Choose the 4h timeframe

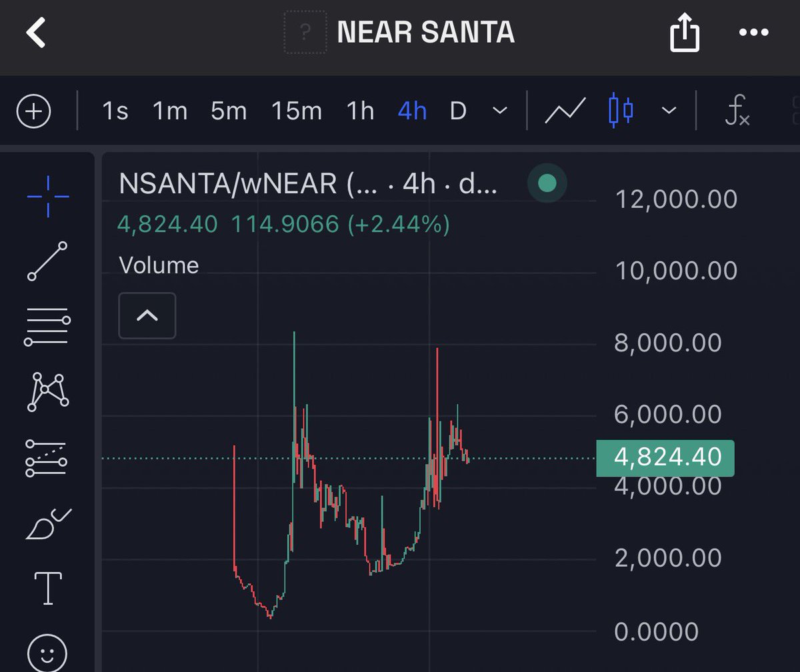412,111
